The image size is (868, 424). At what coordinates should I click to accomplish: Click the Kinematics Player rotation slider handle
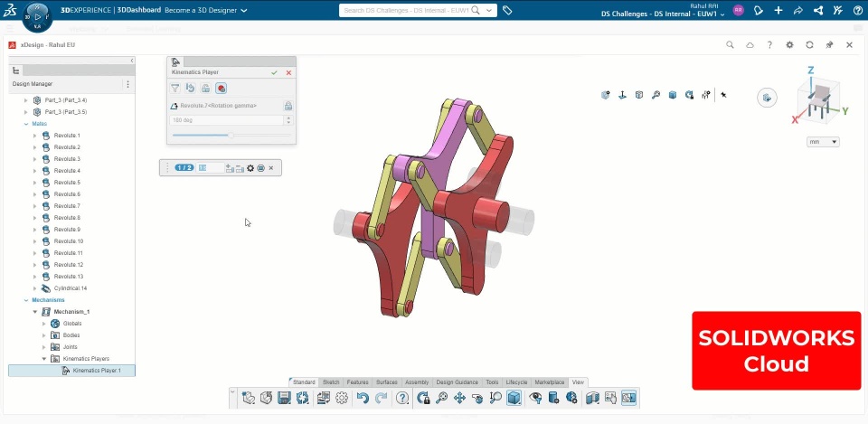(x=231, y=135)
